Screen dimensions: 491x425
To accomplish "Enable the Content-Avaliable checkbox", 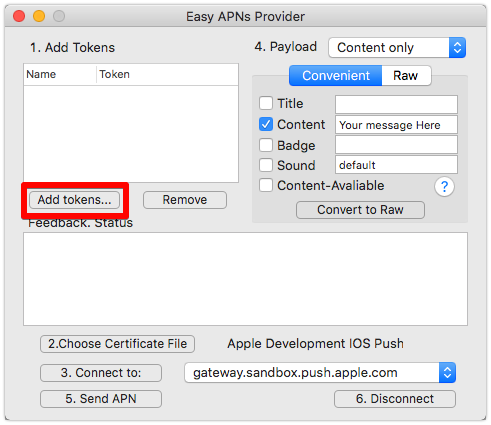I will click(x=266, y=185).
